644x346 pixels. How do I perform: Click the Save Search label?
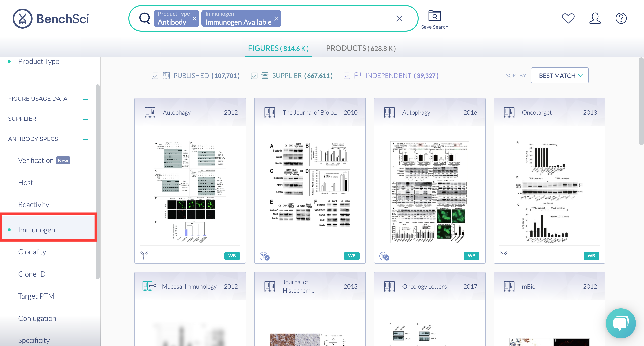(x=434, y=27)
